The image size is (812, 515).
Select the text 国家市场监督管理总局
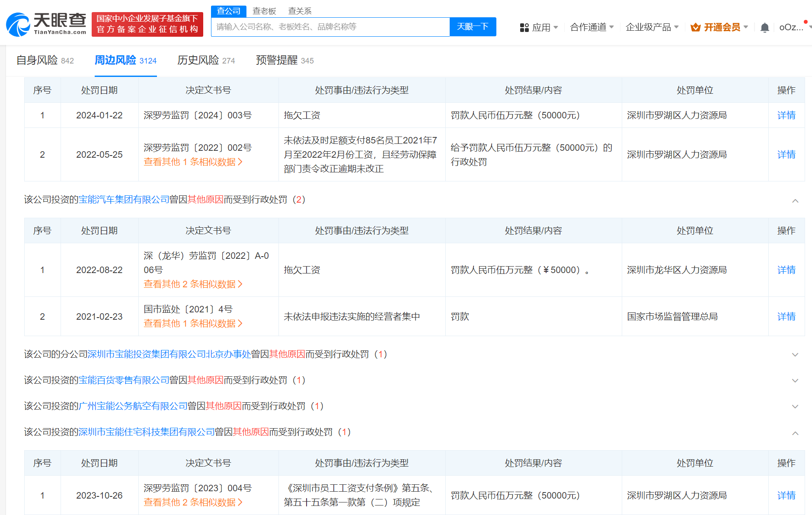coord(672,317)
